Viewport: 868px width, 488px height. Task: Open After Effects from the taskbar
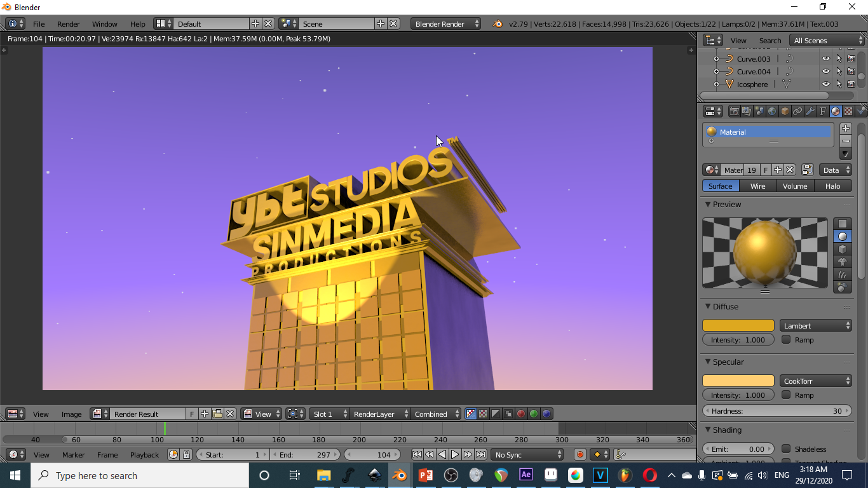526,475
